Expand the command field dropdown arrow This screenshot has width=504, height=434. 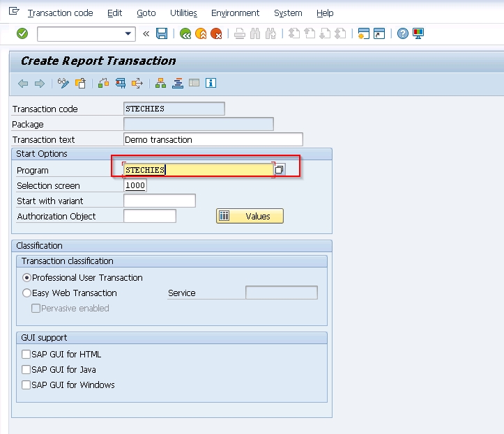click(128, 33)
